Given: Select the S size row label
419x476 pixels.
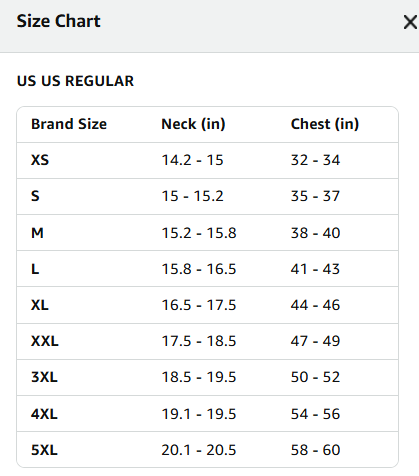Looking at the screenshot, I should point(35,196).
